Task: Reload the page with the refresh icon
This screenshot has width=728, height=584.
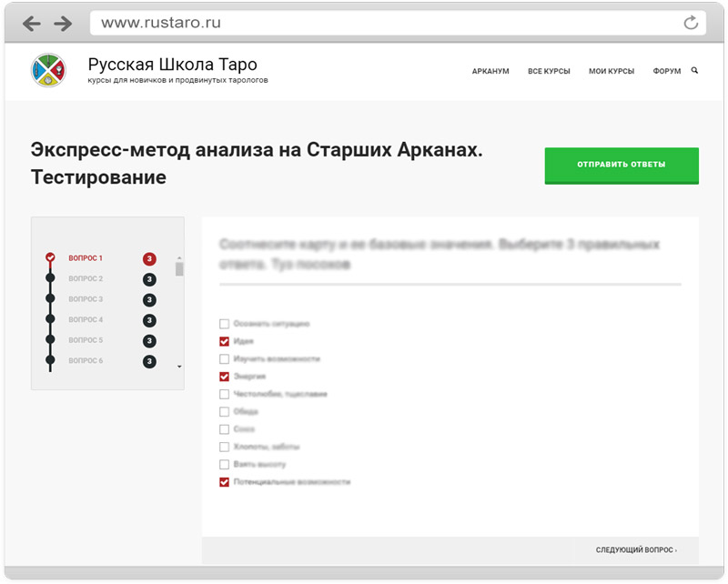Action: pos(691,23)
